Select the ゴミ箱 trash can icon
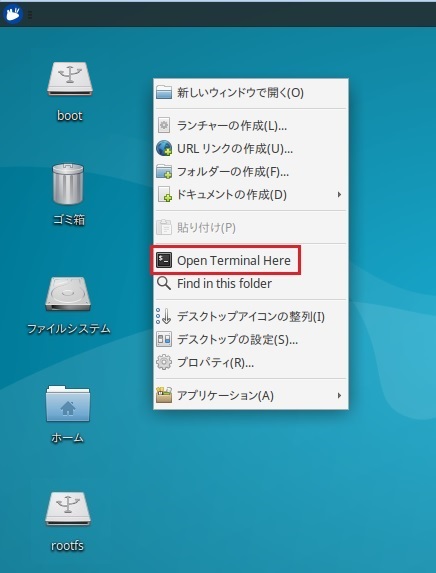 pos(68,184)
